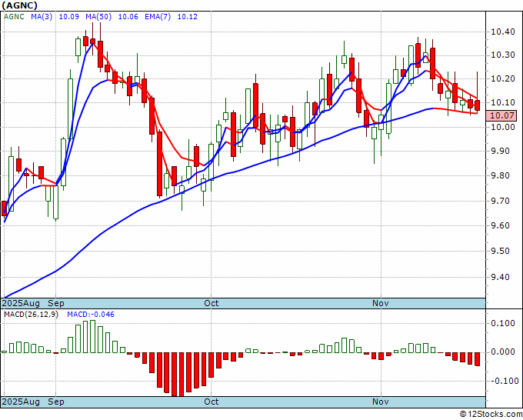The height and width of the screenshot is (420, 523).
Task: Click the MA(3) value 10.09
Action: (x=69, y=17)
